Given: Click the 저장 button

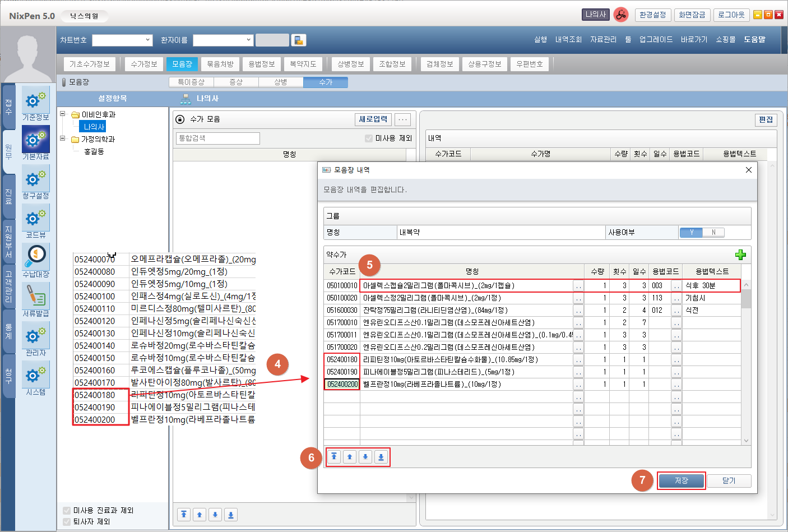Looking at the screenshot, I should (681, 480).
